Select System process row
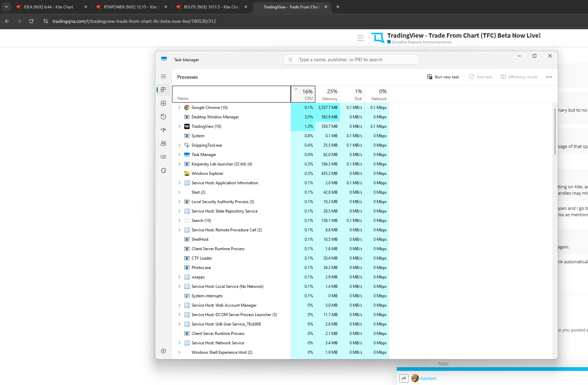This screenshot has width=588, height=385. [x=281, y=136]
